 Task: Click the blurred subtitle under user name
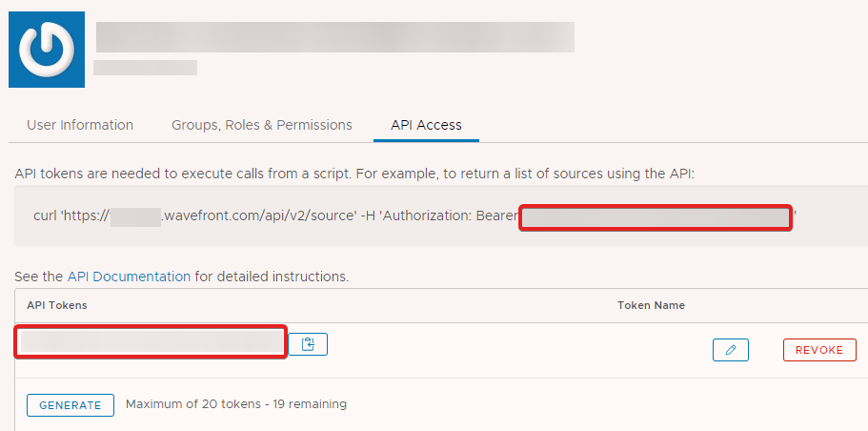coord(145,68)
